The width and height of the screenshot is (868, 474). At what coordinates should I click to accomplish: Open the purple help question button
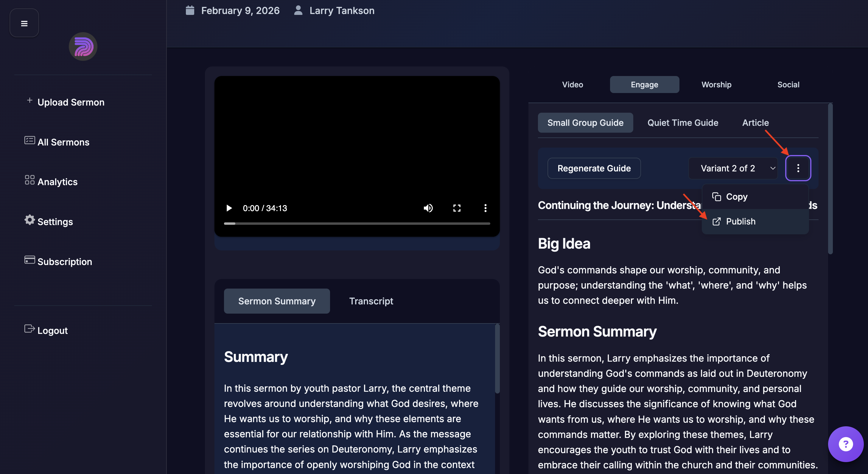(845, 444)
